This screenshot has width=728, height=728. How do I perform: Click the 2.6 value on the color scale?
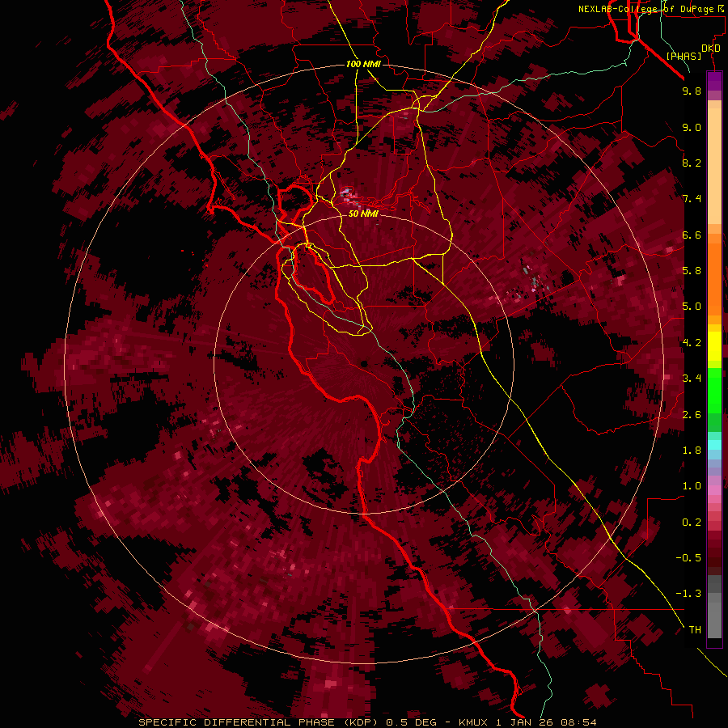692,414
